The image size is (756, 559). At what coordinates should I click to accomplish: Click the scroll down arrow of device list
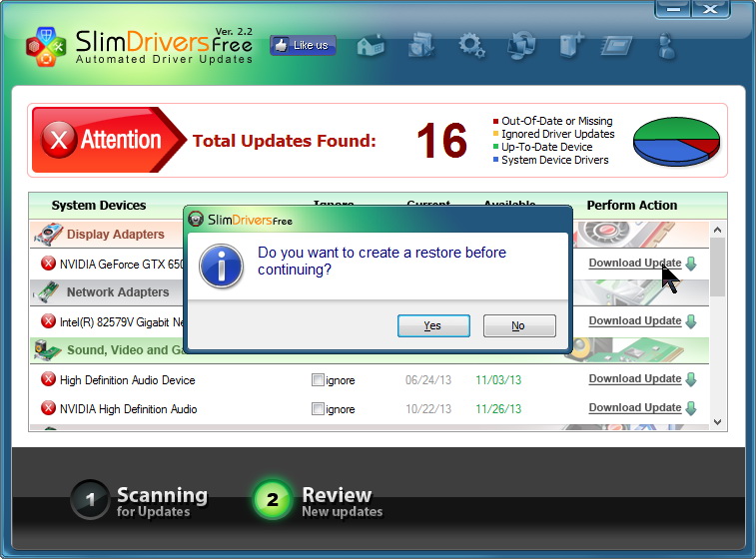click(717, 421)
